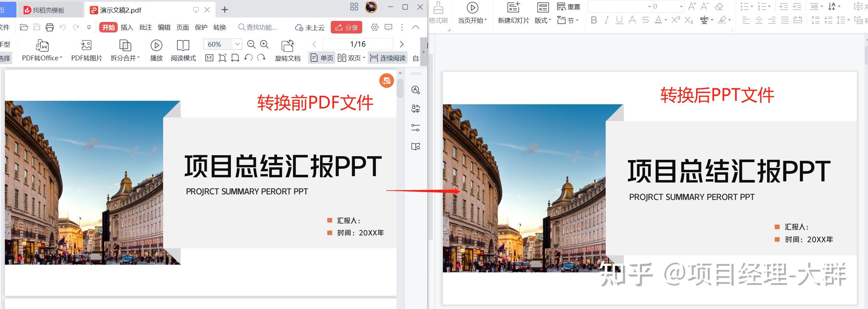Open the 批注 annotation tab
The width and height of the screenshot is (868, 309).
tap(145, 27)
